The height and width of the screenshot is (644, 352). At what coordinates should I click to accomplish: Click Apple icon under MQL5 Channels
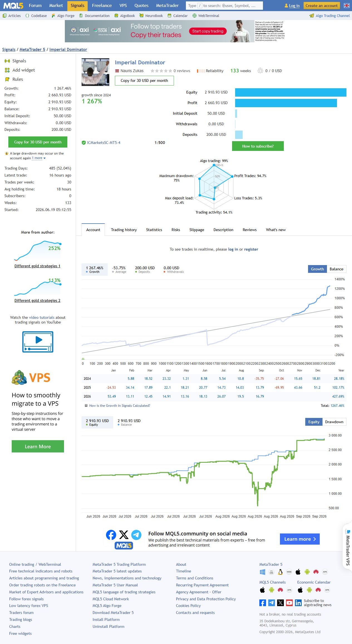pos(262,590)
